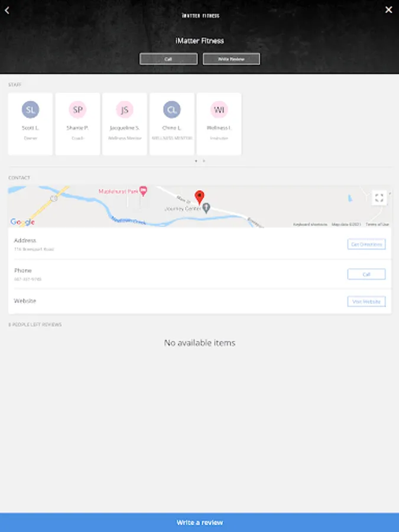
Task: Select the WI avatar circle
Action: (x=219, y=109)
